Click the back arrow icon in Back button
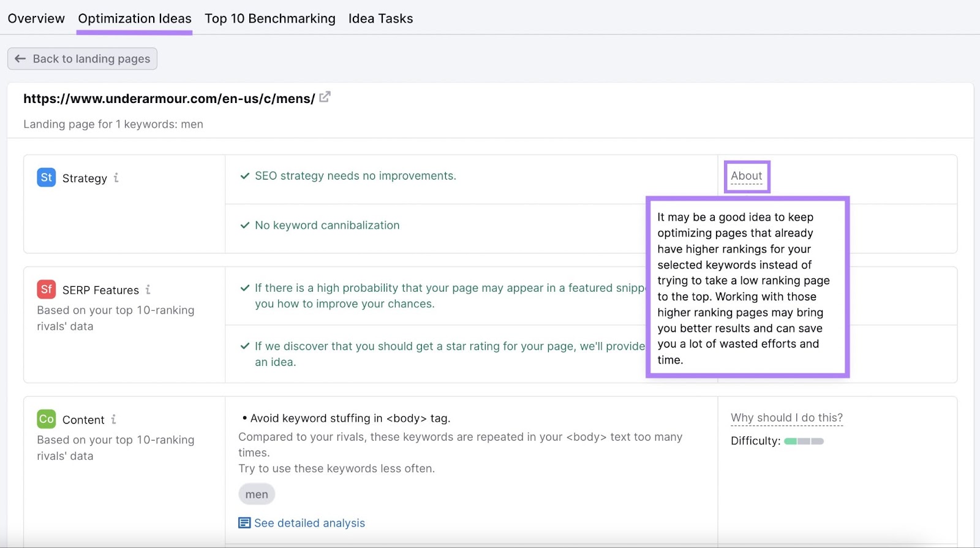Viewport: 980px width, 548px height. (x=20, y=59)
